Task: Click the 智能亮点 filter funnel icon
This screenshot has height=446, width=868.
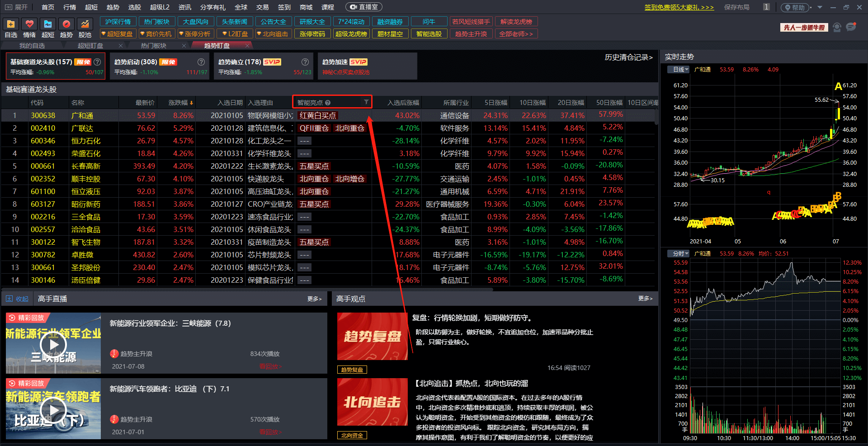Action: [366, 102]
